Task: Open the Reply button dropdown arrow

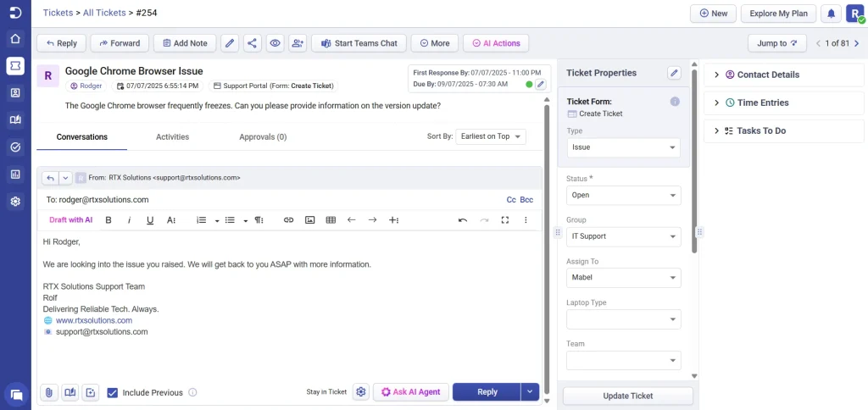Action: pyautogui.click(x=530, y=391)
